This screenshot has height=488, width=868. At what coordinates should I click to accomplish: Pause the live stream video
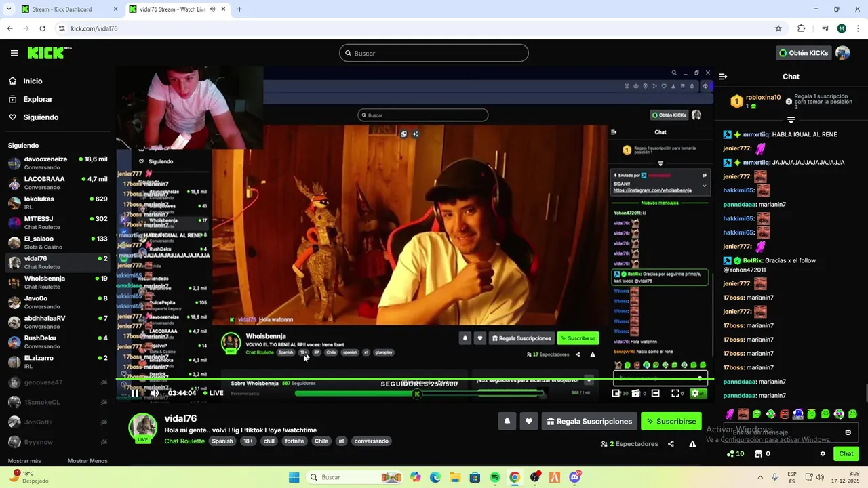pyautogui.click(x=134, y=393)
